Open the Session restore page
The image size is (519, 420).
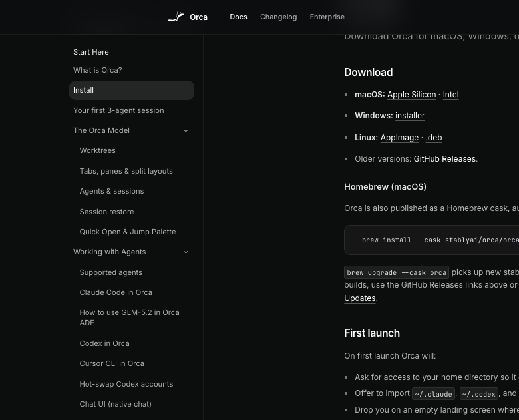106,212
